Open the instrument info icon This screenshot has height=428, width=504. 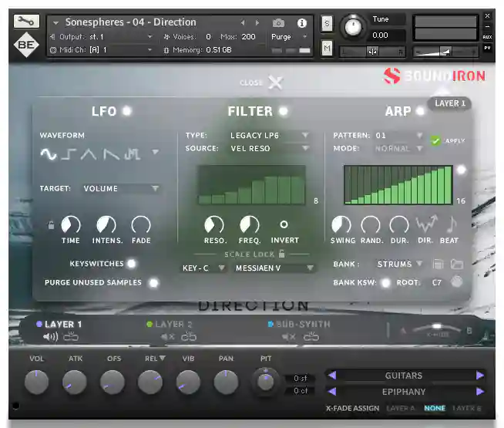pyautogui.click(x=302, y=23)
